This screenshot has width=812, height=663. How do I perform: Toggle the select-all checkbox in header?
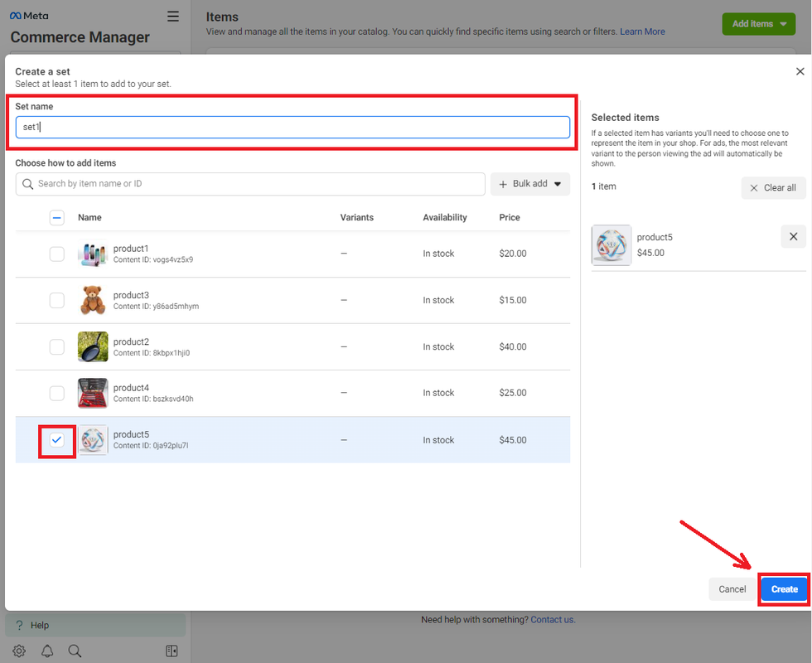click(x=57, y=217)
